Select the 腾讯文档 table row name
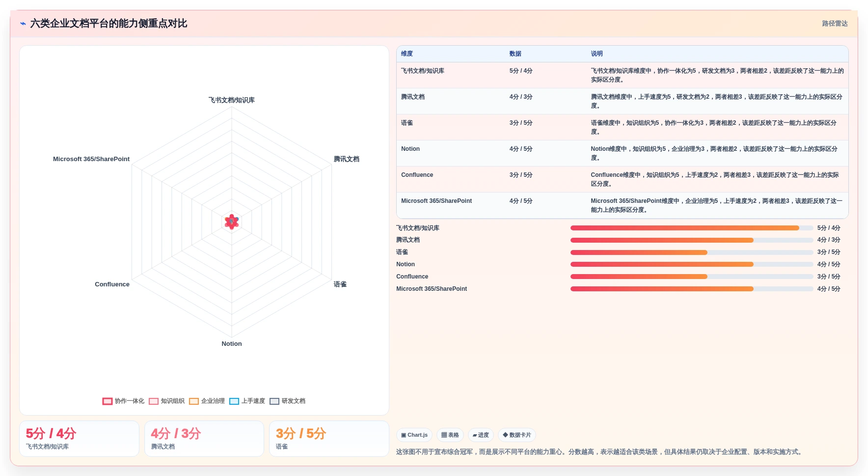Viewport: 868px width, 476px height. tap(413, 97)
